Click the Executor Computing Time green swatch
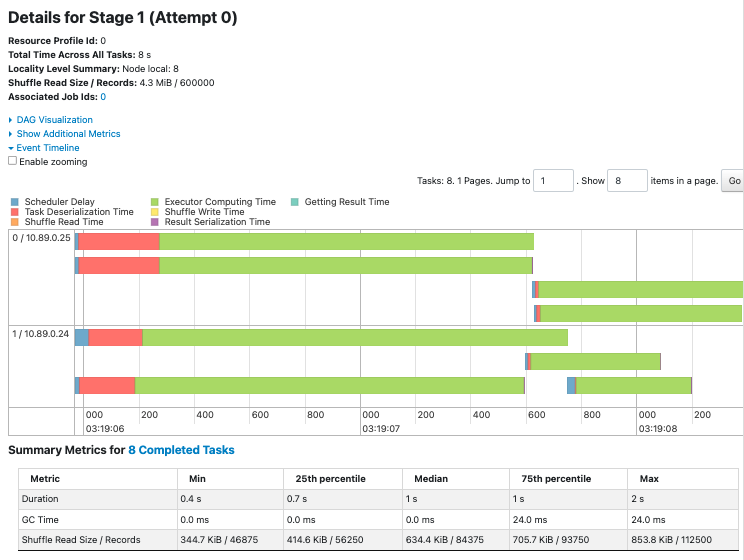744x560 pixels. click(x=155, y=202)
